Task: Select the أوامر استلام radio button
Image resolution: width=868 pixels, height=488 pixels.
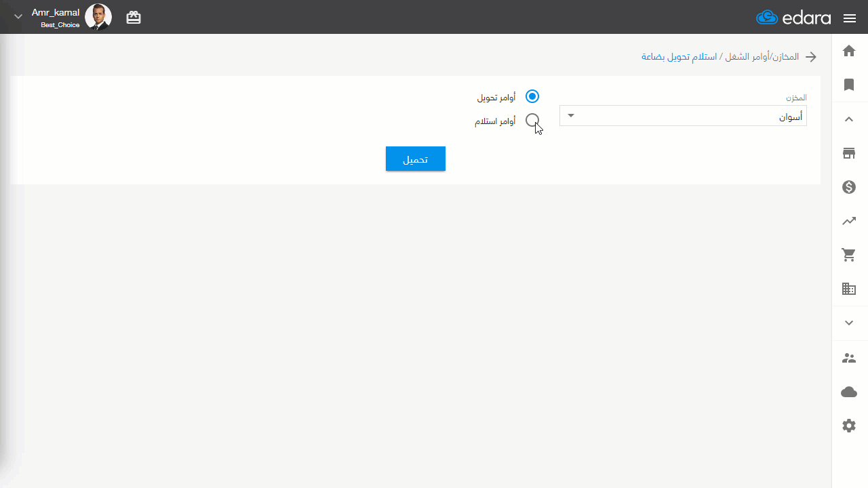Action: [532, 121]
